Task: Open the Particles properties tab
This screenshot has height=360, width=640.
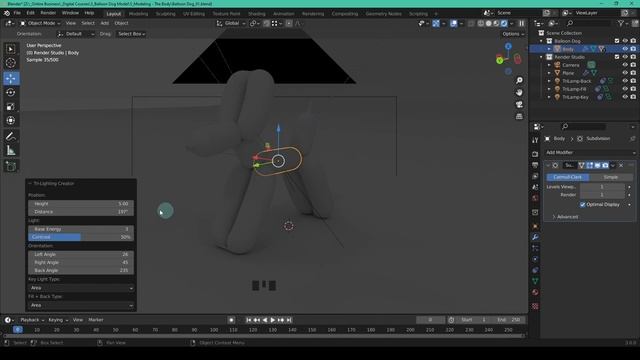Action: click(x=535, y=248)
